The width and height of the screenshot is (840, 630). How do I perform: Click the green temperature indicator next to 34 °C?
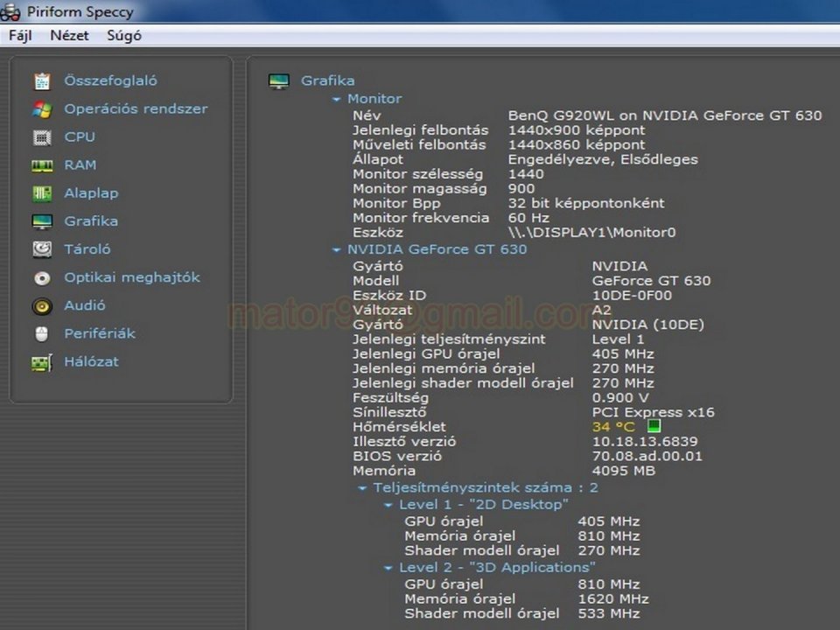(x=654, y=426)
